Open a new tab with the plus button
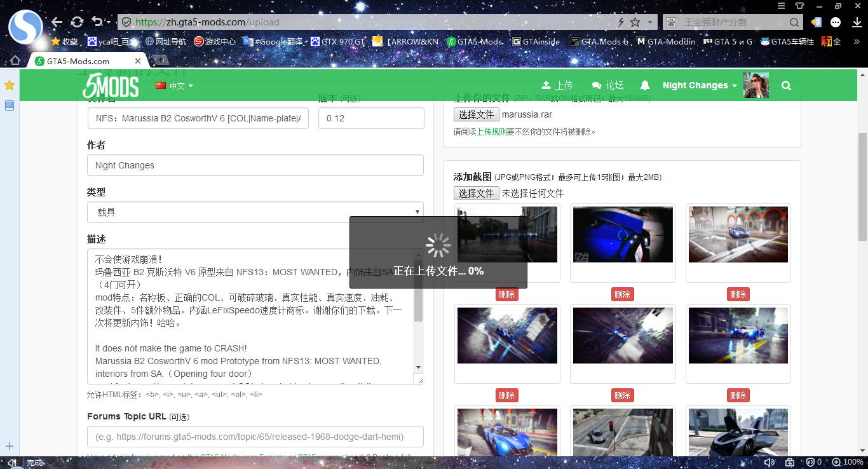This screenshot has height=469, width=868. click(x=161, y=60)
